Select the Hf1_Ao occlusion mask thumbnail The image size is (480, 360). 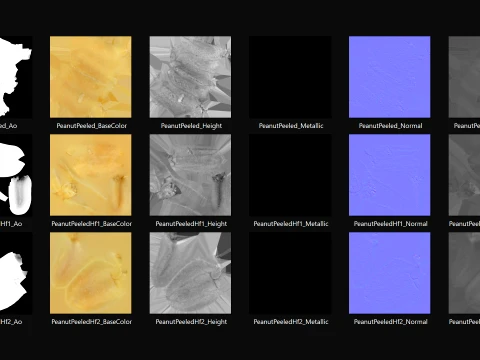click(x=16, y=175)
